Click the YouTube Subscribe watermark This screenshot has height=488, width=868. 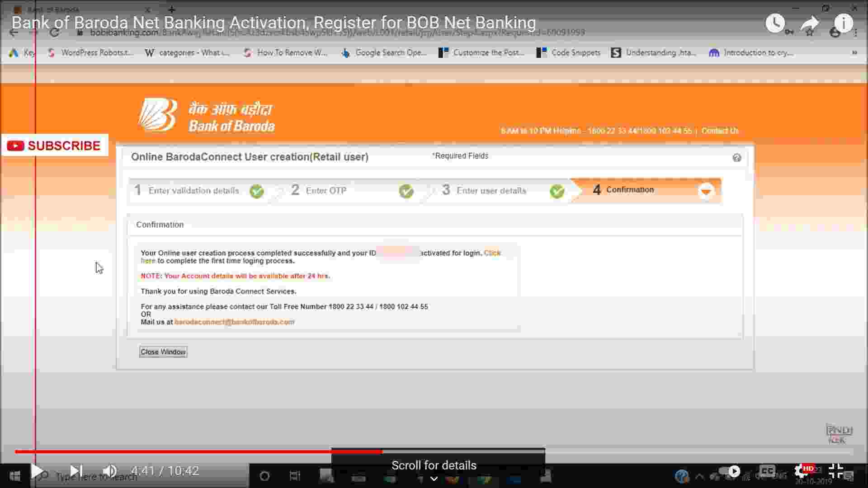pyautogui.click(x=54, y=145)
